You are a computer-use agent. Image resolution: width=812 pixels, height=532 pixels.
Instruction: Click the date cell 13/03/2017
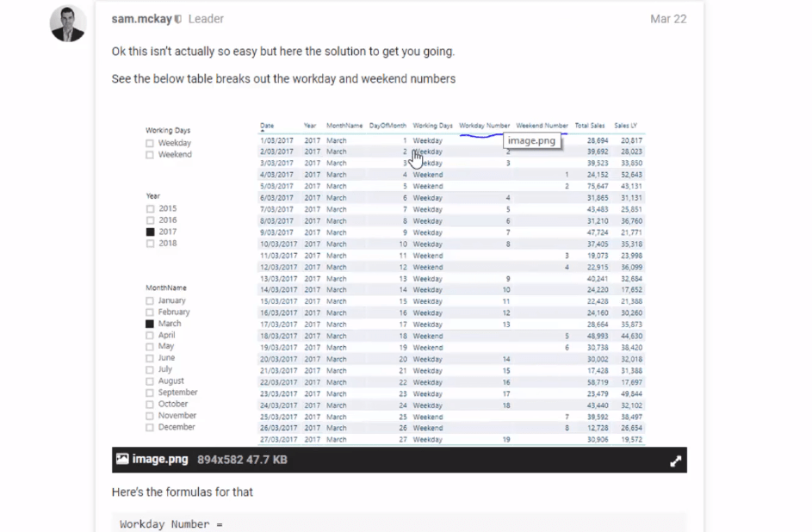click(278, 279)
